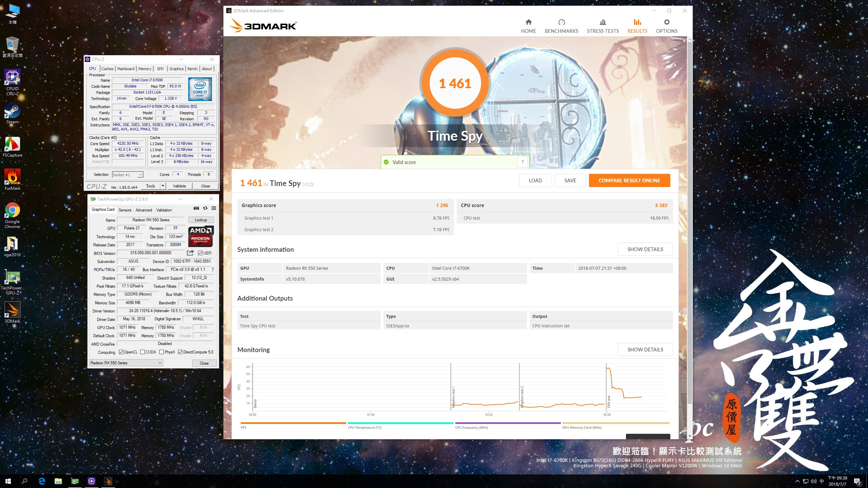Screen dimensions: 868x488
Task: Open File Explorer from the taskbar
Action: pyautogui.click(x=58, y=481)
